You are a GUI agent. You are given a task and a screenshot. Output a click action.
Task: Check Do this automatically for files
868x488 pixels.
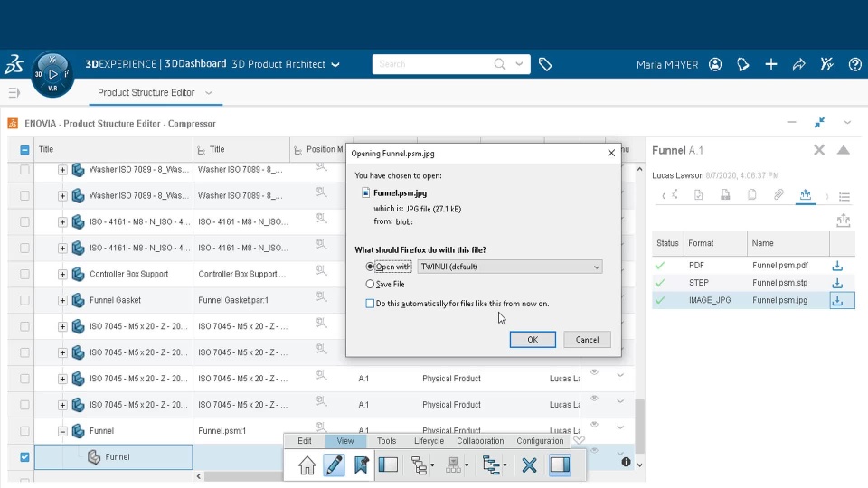pos(370,304)
